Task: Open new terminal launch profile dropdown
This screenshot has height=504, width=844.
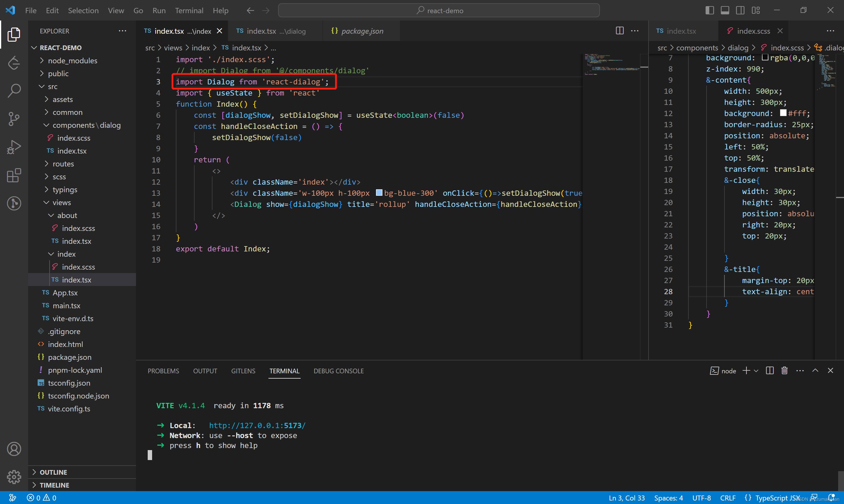Action: (756, 371)
